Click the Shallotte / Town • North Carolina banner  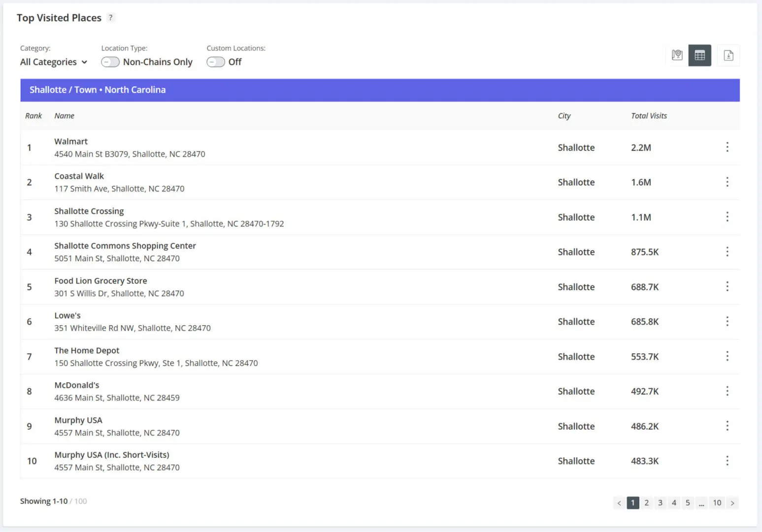pos(380,90)
